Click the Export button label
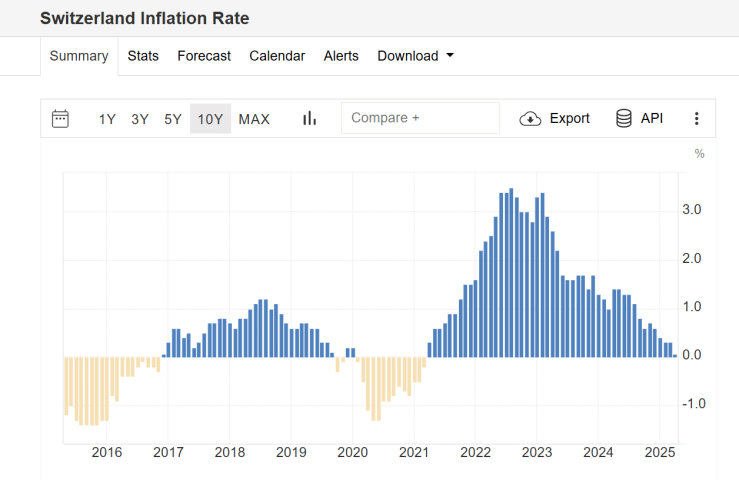739x480 pixels. [x=569, y=118]
